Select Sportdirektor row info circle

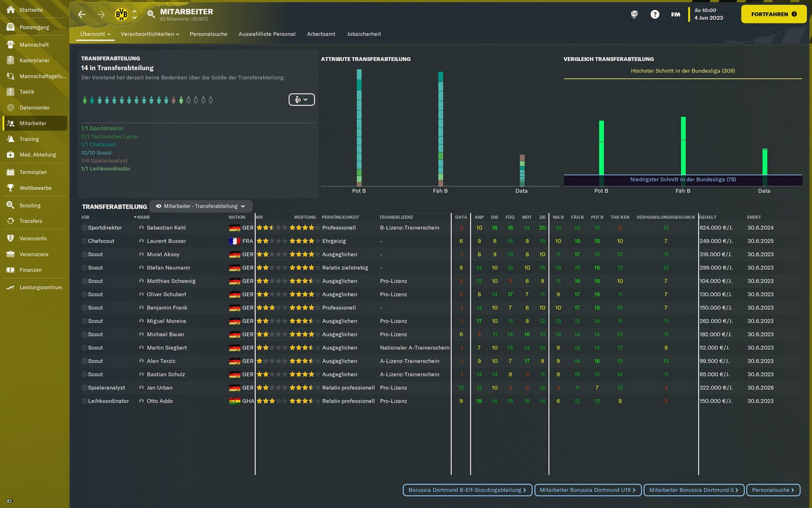84,227
